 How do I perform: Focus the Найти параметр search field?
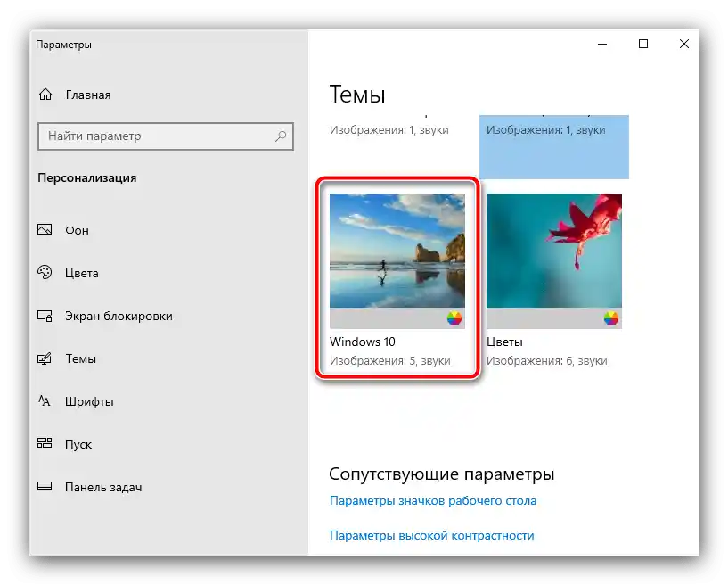click(x=165, y=136)
